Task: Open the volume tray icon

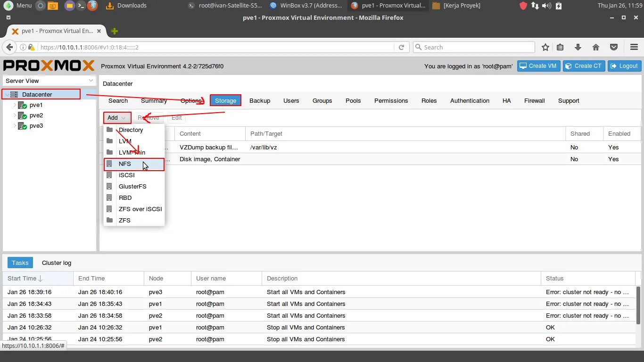Action: pyautogui.click(x=546, y=6)
